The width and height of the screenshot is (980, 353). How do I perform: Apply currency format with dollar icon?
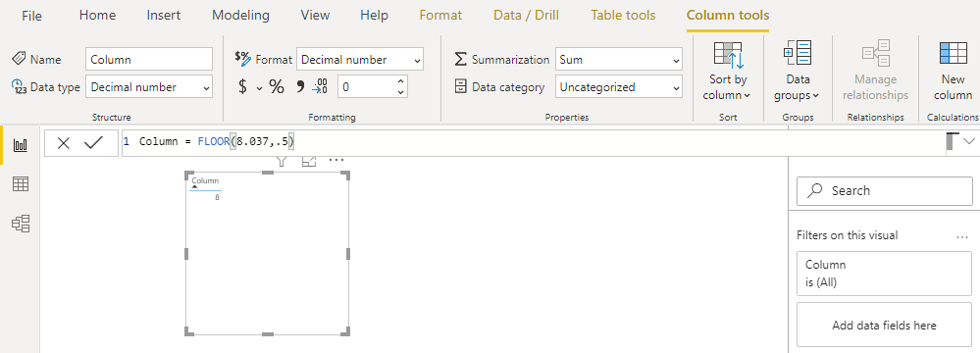[x=242, y=87]
